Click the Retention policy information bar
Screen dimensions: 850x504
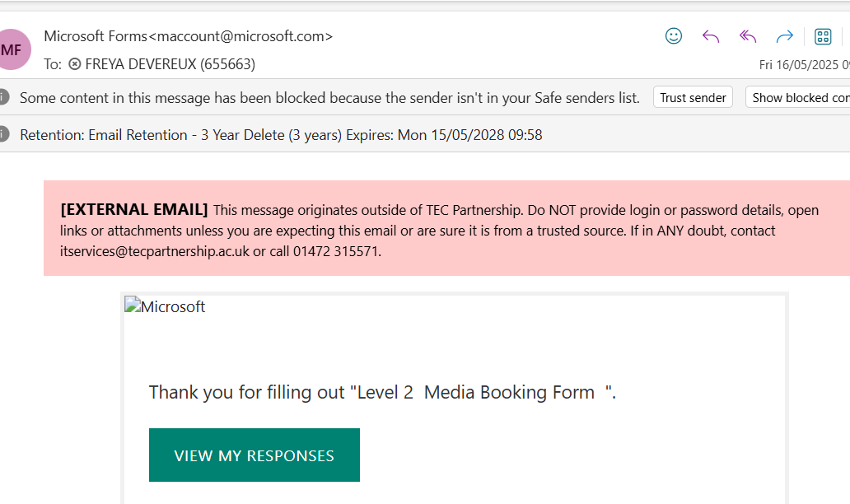tap(425, 134)
